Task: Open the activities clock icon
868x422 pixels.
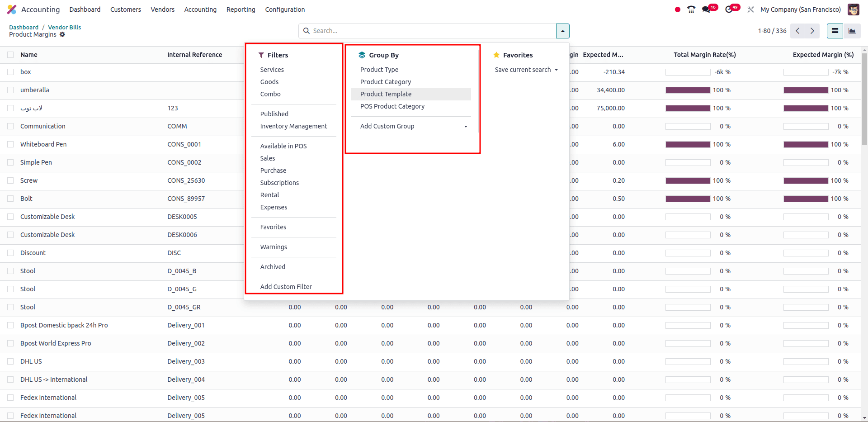Action: click(x=729, y=9)
